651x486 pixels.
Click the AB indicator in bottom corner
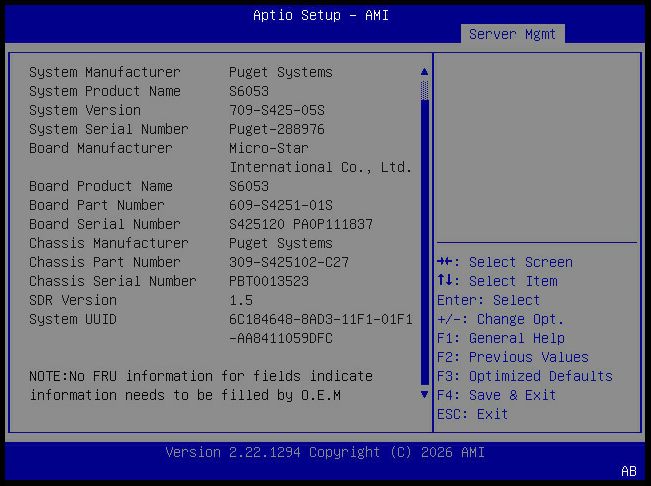tap(629, 471)
